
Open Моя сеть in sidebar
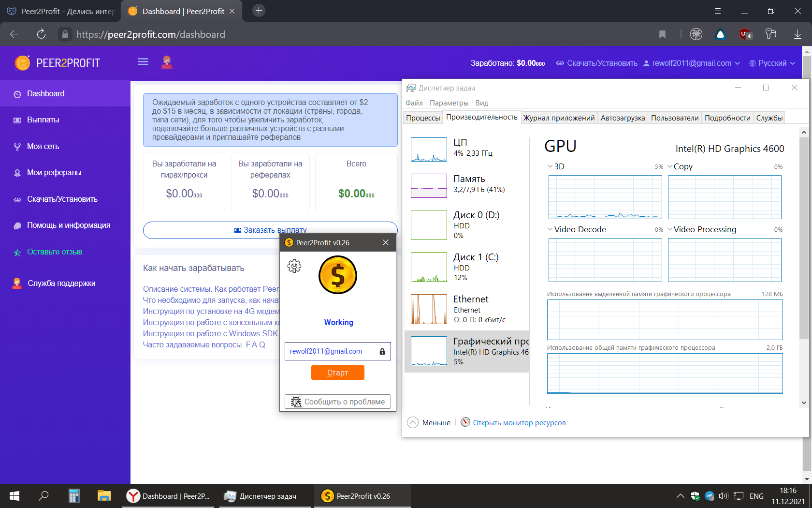[65, 147]
